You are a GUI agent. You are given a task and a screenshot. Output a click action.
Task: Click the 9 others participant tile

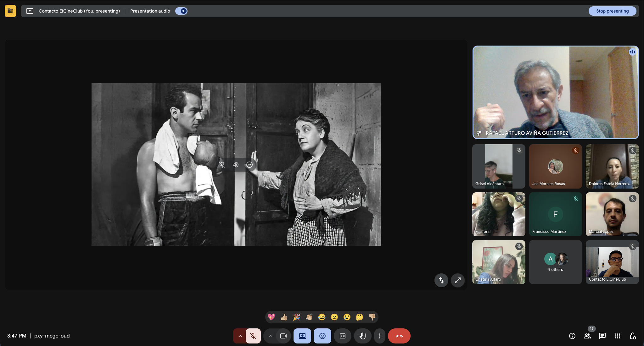(555, 262)
